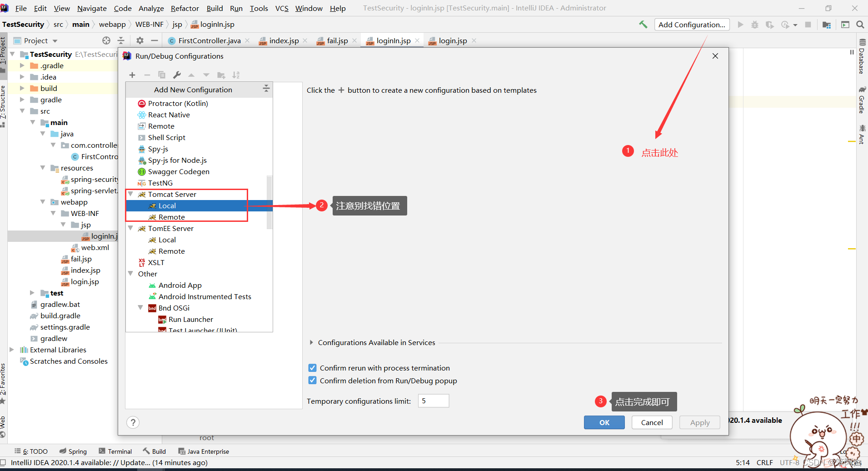Collapse the Bnd OSGi node

click(x=141, y=308)
